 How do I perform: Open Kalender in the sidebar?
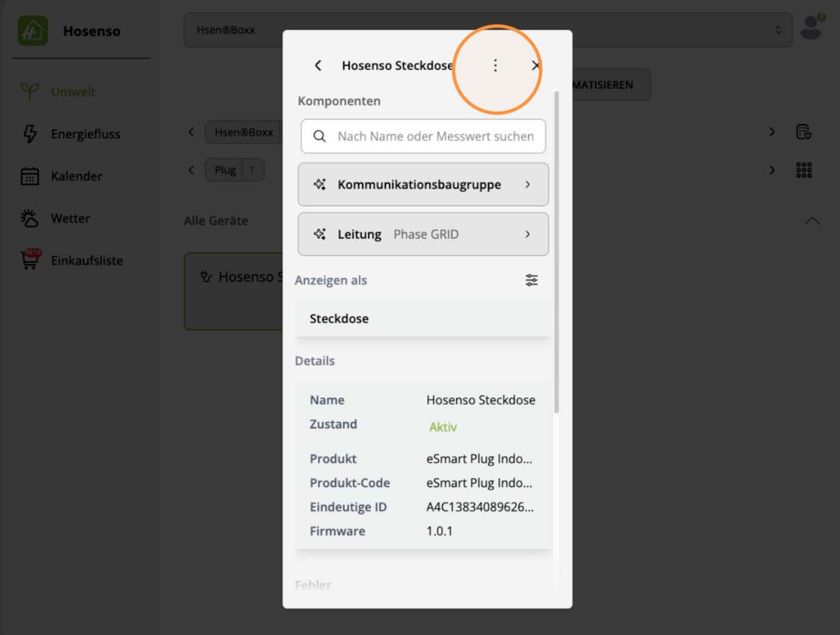coord(76,176)
